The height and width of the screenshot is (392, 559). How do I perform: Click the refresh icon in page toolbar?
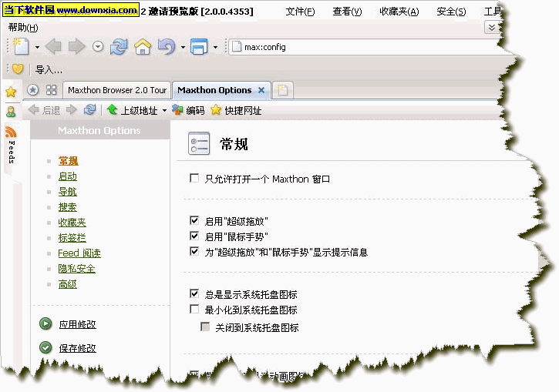[90, 110]
